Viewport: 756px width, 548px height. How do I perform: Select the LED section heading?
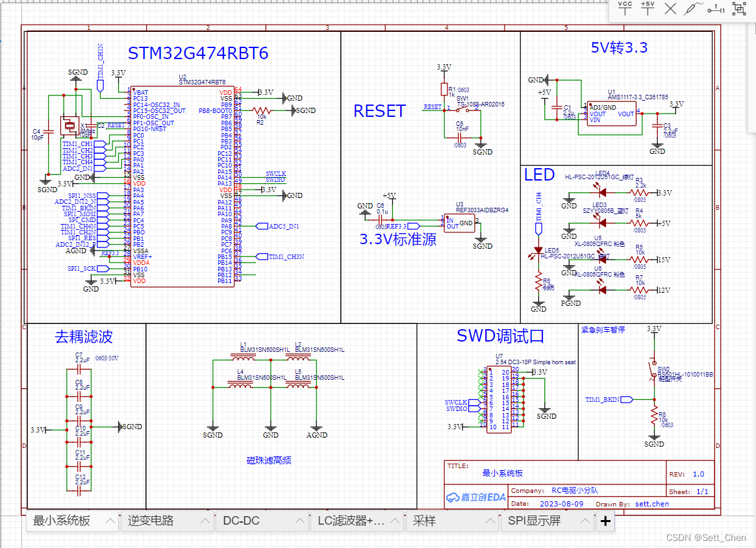pos(539,175)
